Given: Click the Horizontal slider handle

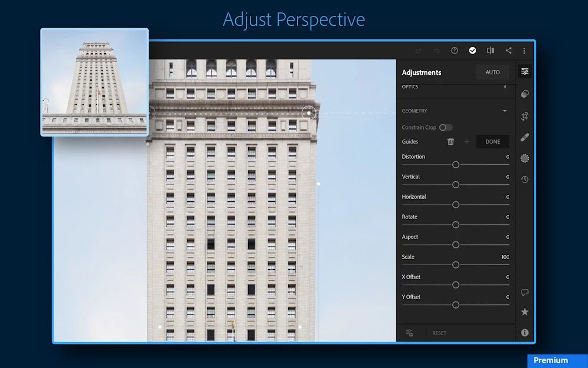Looking at the screenshot, I should pyautogui.click(x=456, y=205).
